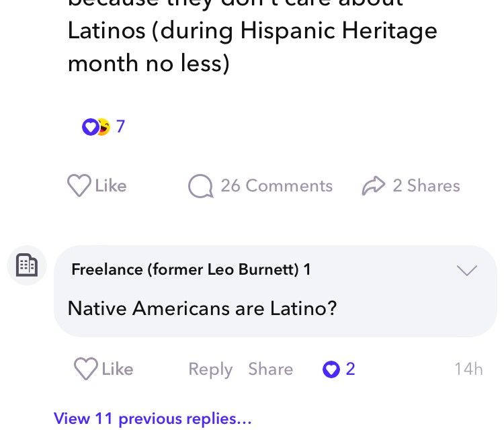Click the laughing emoji reaction icon
The image size is (504, 442).
[104, 127]
